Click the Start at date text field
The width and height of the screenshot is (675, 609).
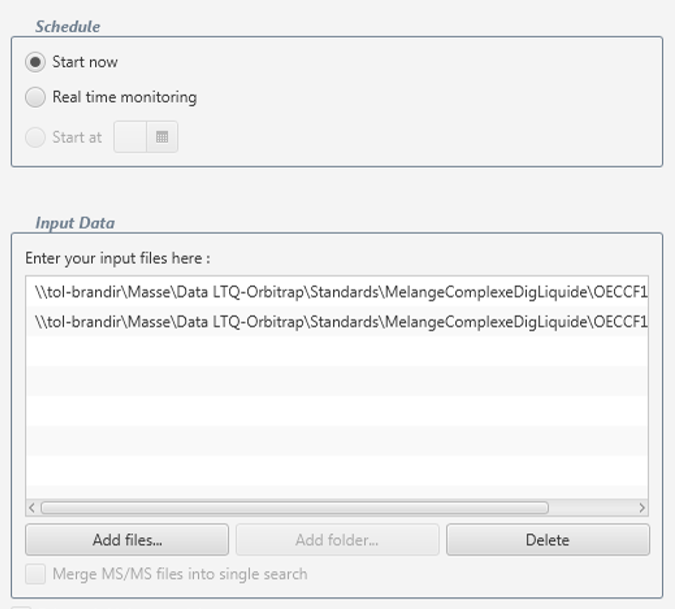pos(130,137)
